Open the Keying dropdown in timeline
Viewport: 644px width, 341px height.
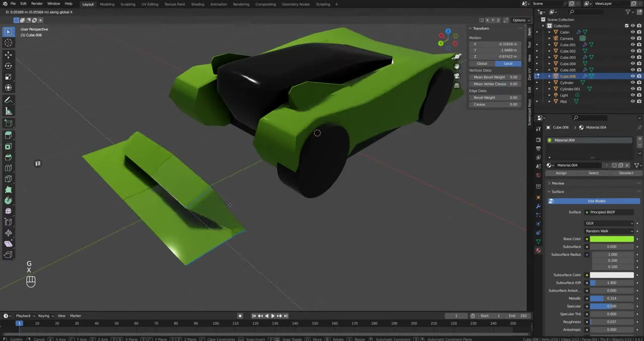click(x=45, y=316)
